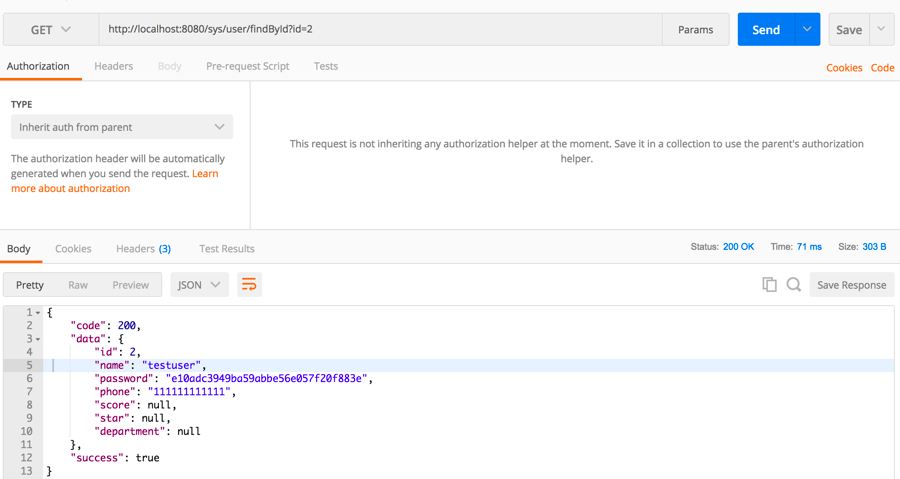Switch to the Raw response view
Viewport: 900px width, 479px height.
pyautogui.click(x=78, y=285)
